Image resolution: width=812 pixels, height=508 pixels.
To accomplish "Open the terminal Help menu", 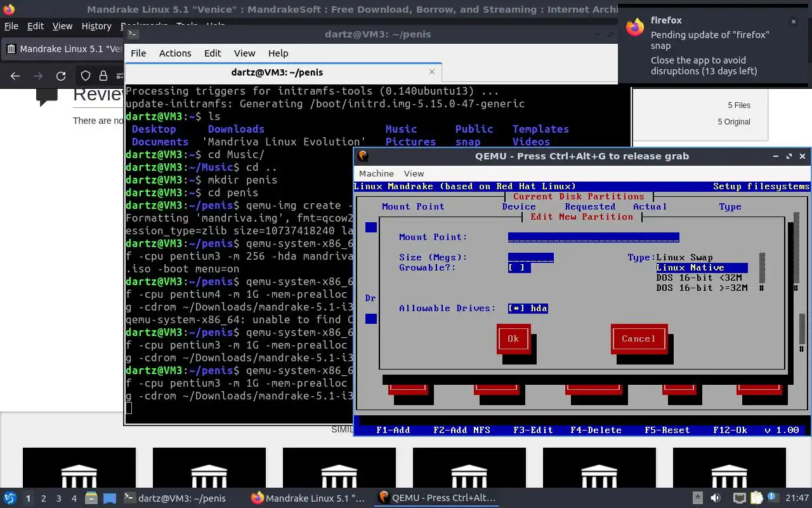I will pyautogui.click(x=278, y=53).
